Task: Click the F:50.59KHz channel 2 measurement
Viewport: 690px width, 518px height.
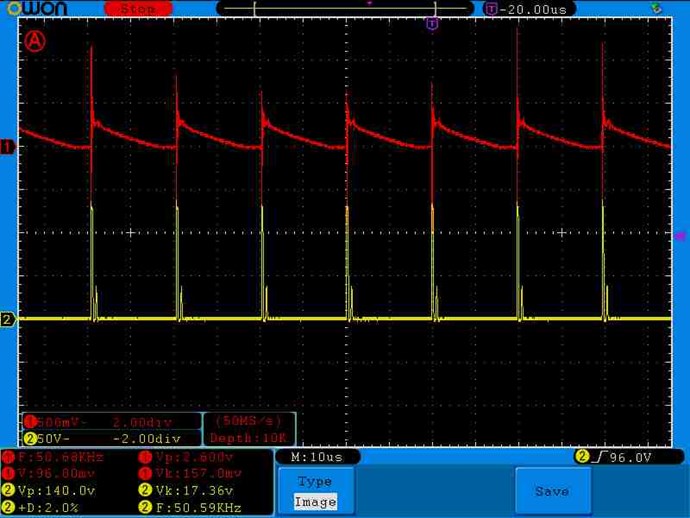Action: 191,507
